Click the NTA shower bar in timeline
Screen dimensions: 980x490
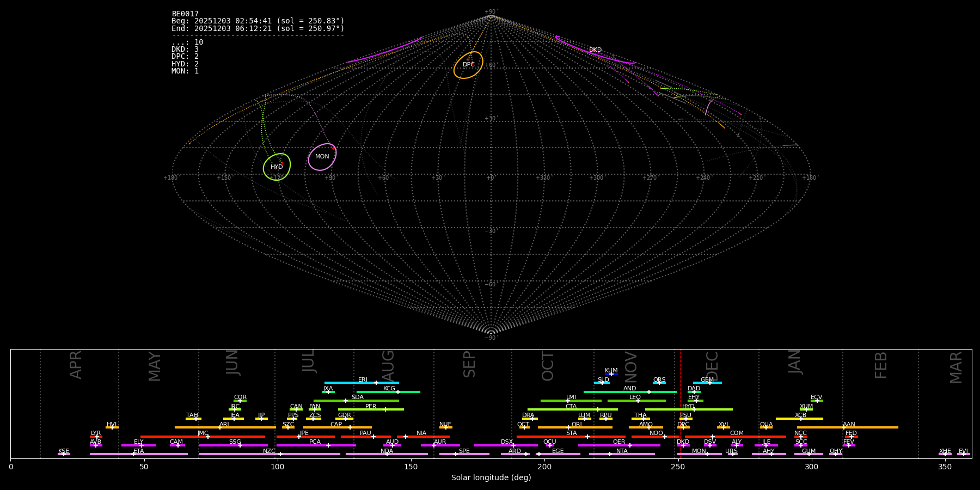tap(621, 454)
